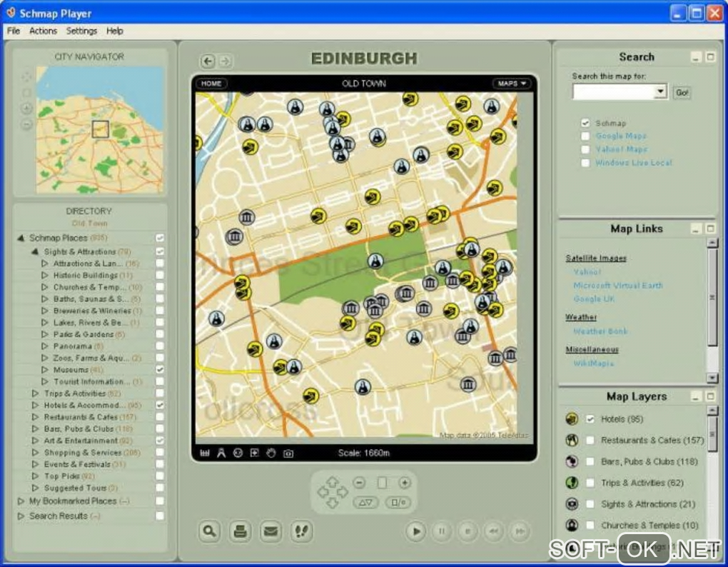The height and width of the screenshot is (567, 728).
Task: Click the forward arrow navigation button
Action: tap(225, 61)
